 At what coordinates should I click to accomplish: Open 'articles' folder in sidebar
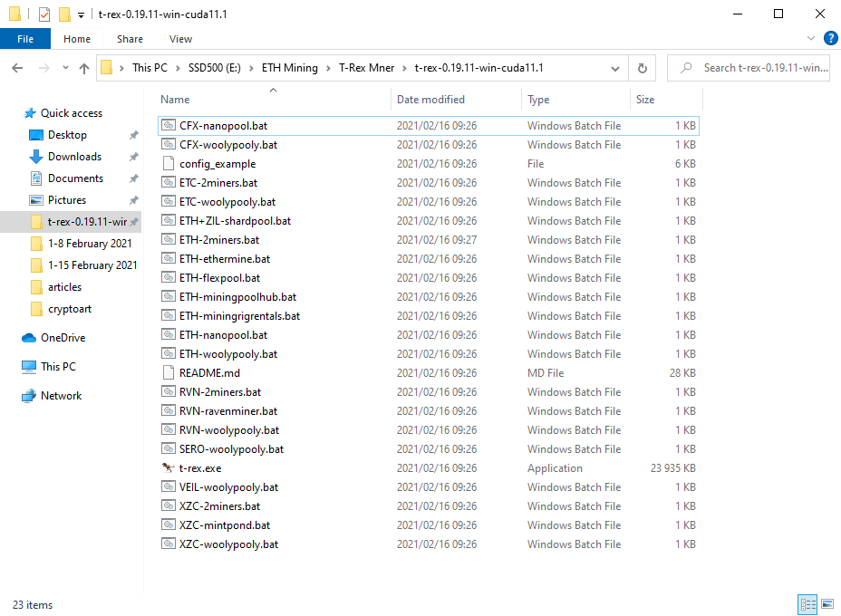(64, 287)
